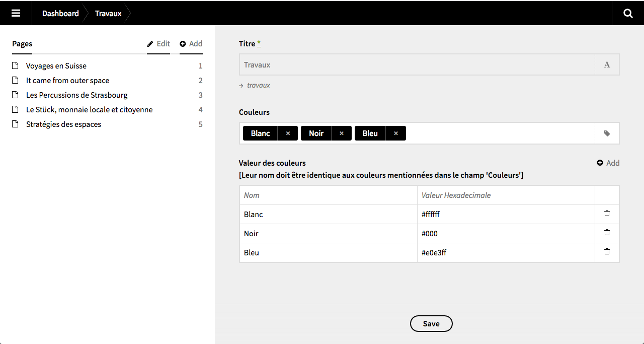This screenshot has height=344, width=644.
Task: Edit the Pages list
Action: click(x=158, y=44)
